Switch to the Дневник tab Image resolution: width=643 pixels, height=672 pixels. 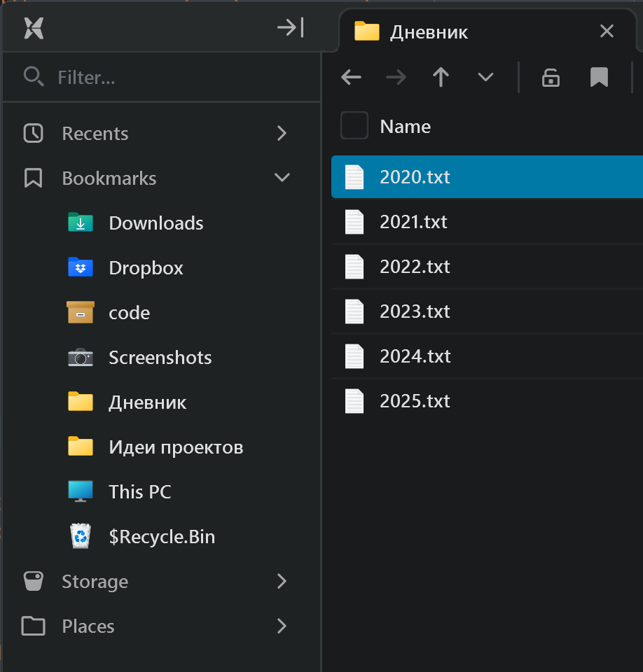point(429,32)
